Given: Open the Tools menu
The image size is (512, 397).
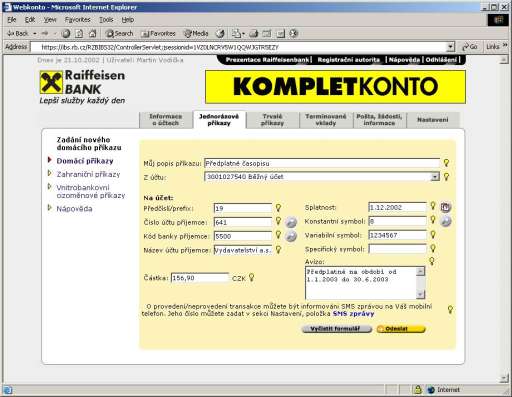Looking at the screenshot, I should tap(106, 20).
